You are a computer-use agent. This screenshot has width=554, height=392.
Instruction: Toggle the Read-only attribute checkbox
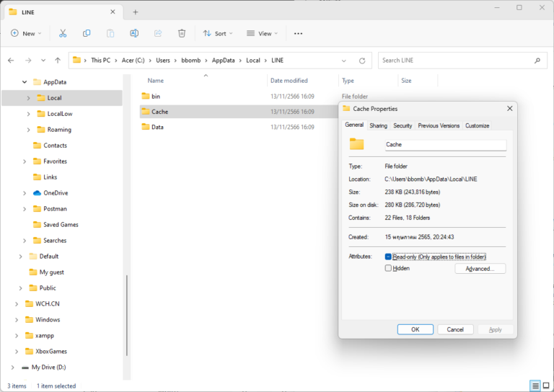(x=388, y=257)
